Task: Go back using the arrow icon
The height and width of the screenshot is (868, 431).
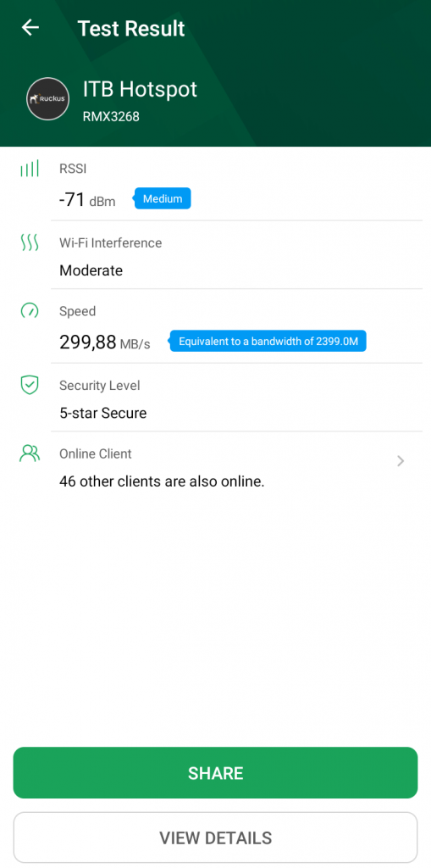Action: click(30, 28)
